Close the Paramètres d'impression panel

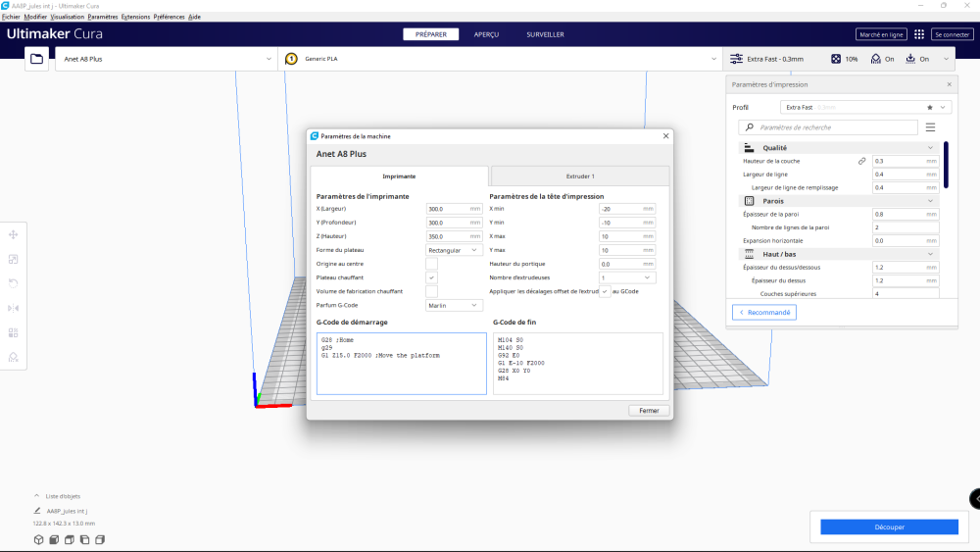[x=950, y=84]
